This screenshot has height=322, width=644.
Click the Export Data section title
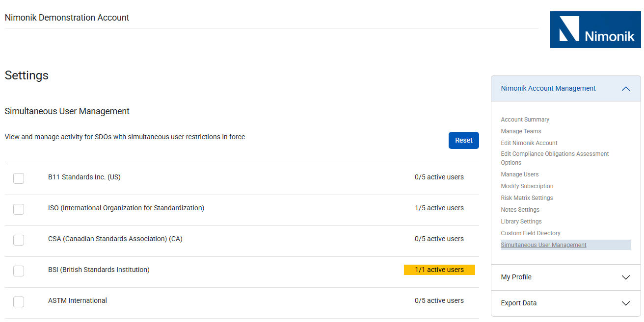click(518, 303)
